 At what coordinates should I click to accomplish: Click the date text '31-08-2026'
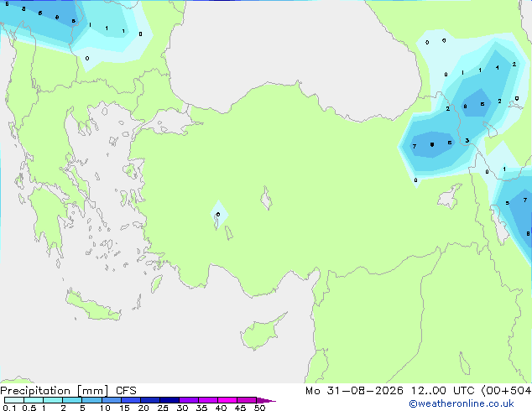point(365,391)
